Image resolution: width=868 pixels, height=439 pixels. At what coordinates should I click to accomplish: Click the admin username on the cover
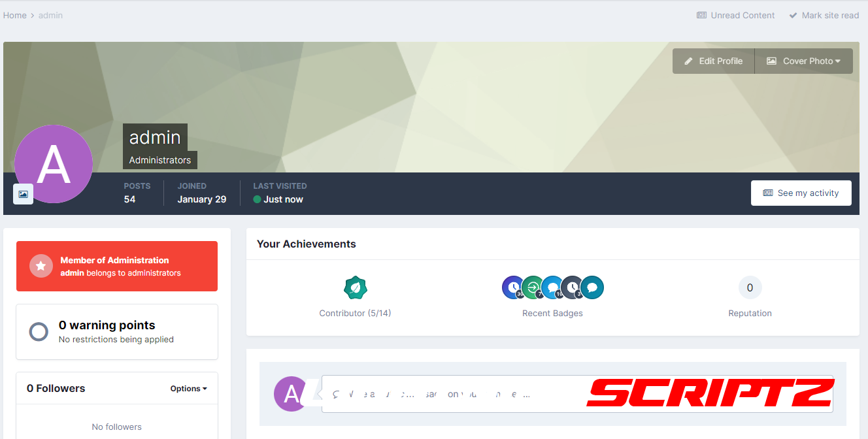click(x=155, y=137)
